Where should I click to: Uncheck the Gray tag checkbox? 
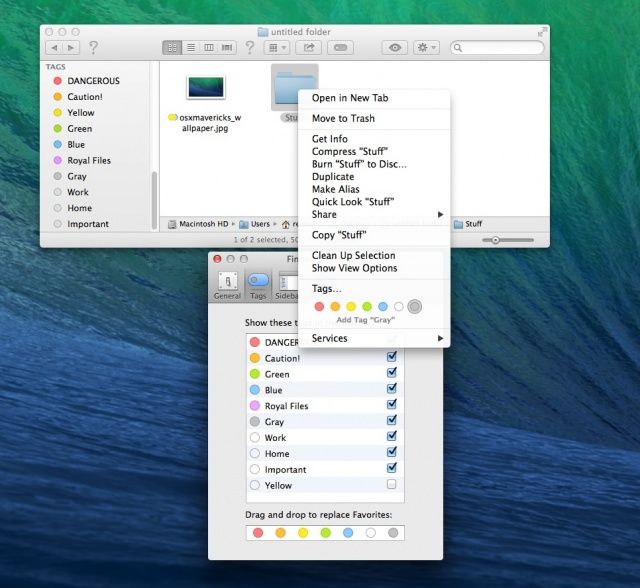click(x=391, y=420)
